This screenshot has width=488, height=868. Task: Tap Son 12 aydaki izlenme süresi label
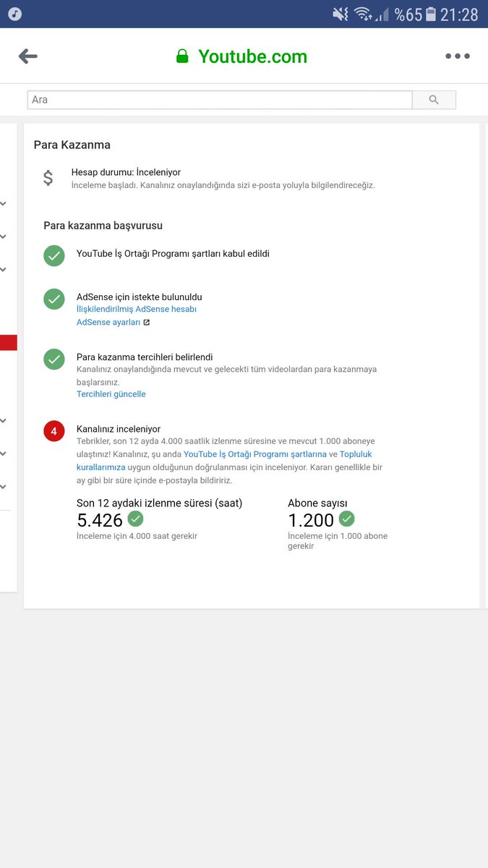point(160,503)
